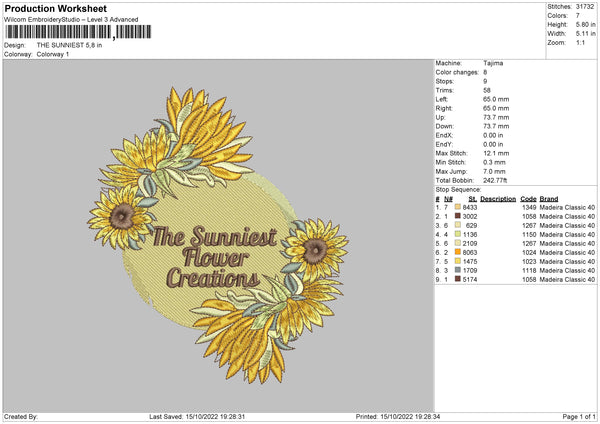The image size is (600, 424).
Task: Click 'Last Saved: 15/10/2022 19:28:31' footer text
Action: 197,416
